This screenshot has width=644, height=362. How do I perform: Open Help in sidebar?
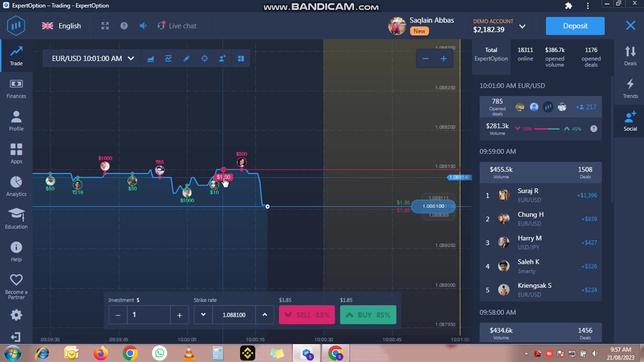[16, 251]
